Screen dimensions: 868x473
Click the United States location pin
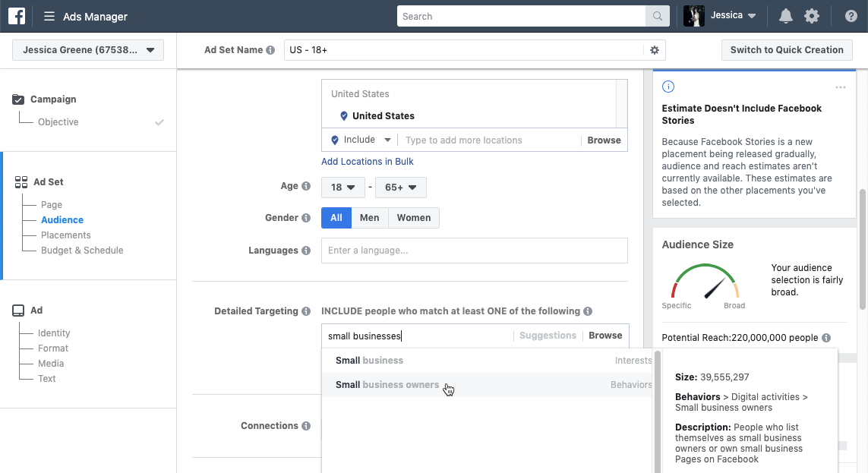click(344, 115)
